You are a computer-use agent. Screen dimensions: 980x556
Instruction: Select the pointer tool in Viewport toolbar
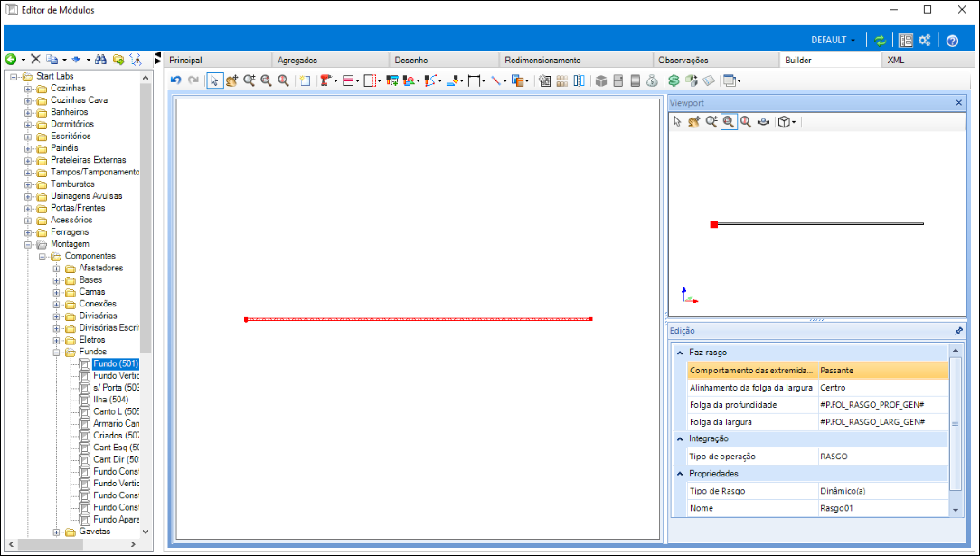pyautogui.click(x=677, y=122)
